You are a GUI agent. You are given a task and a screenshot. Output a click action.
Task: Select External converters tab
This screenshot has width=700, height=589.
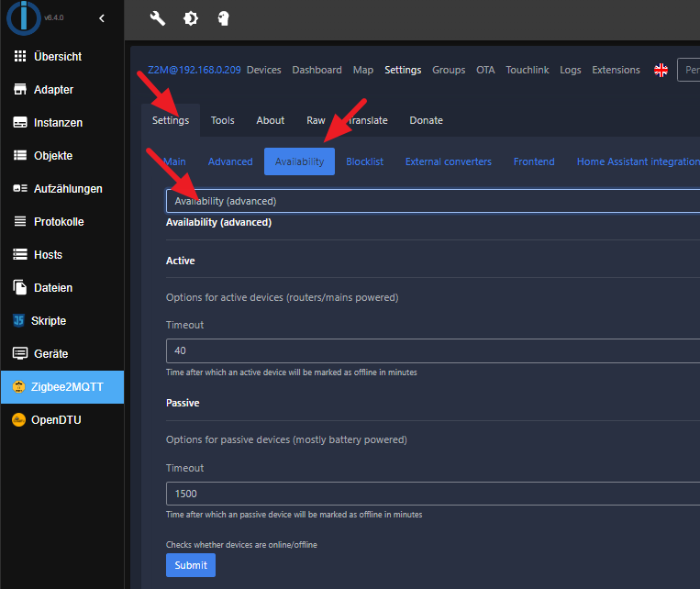coord(449,161)
